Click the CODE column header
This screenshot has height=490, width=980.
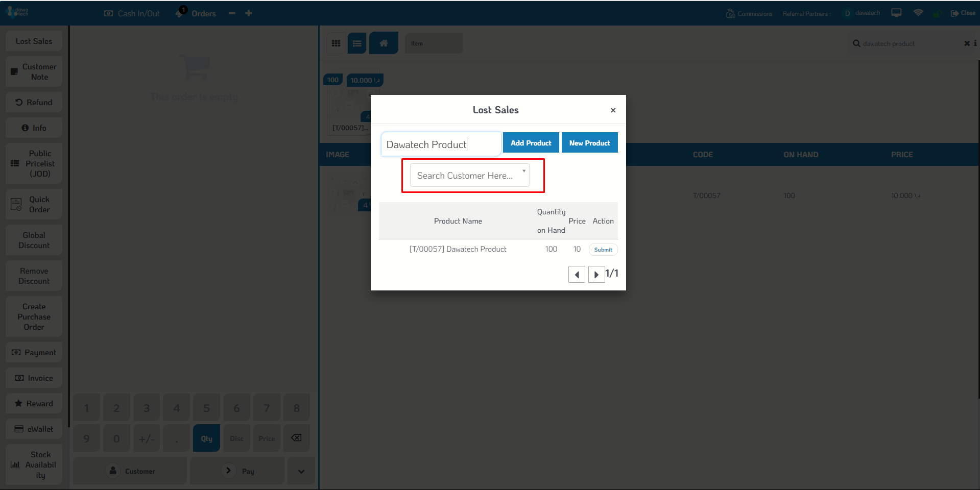pos(703,155)
